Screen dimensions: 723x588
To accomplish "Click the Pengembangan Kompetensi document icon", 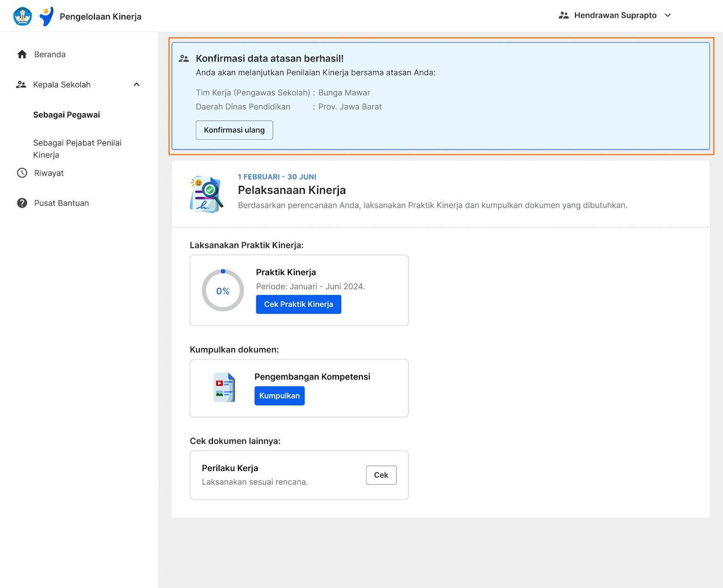I will (x=225, y=387).
